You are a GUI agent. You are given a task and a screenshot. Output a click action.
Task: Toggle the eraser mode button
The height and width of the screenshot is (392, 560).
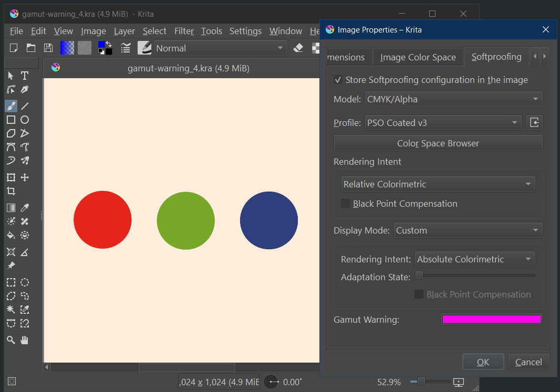pos(298,48)
